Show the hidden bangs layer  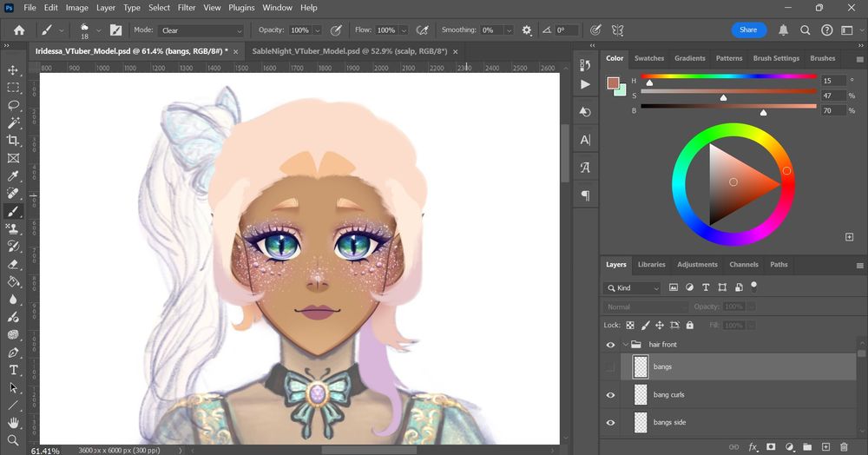coord(610,366)
